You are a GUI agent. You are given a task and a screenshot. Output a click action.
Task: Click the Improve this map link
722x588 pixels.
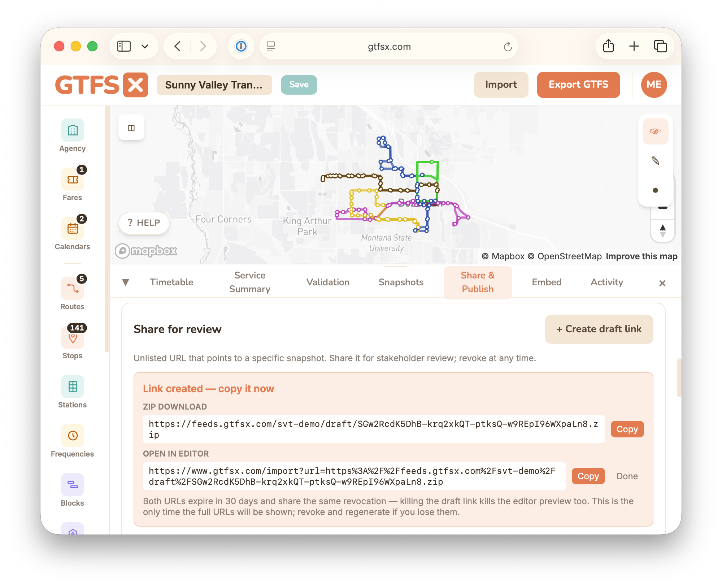coord(641,256)
